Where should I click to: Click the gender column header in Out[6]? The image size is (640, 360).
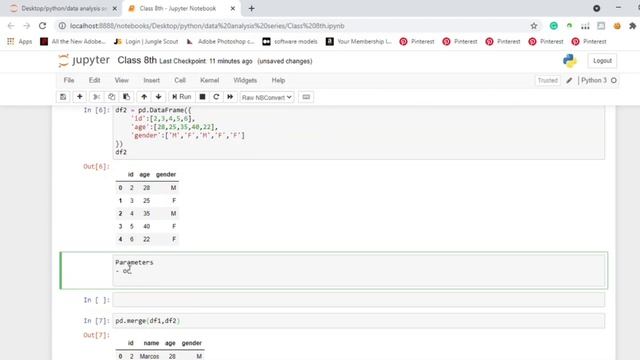point(166,174)
